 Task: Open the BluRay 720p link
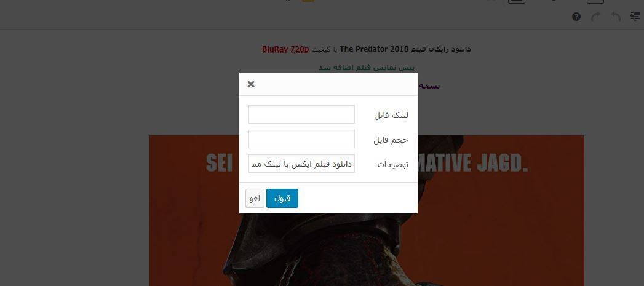click(x=285, y=49)
